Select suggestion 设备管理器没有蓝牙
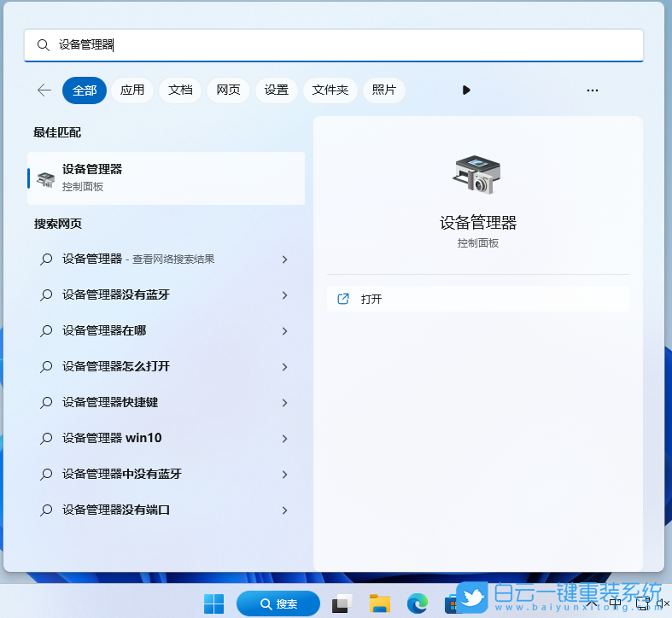This screenshot has width=672, height=618. point(166,294)
